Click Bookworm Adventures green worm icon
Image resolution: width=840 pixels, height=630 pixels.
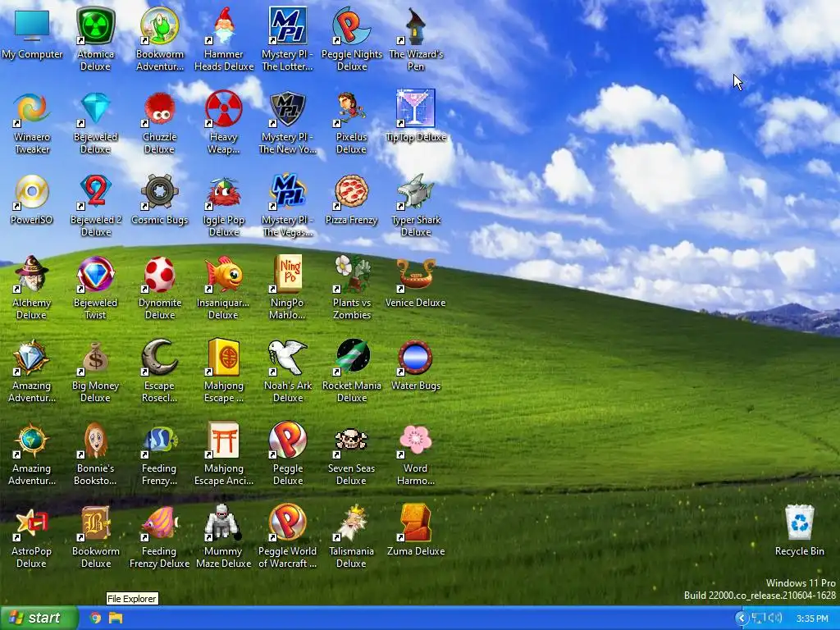(x=160, y=25)
